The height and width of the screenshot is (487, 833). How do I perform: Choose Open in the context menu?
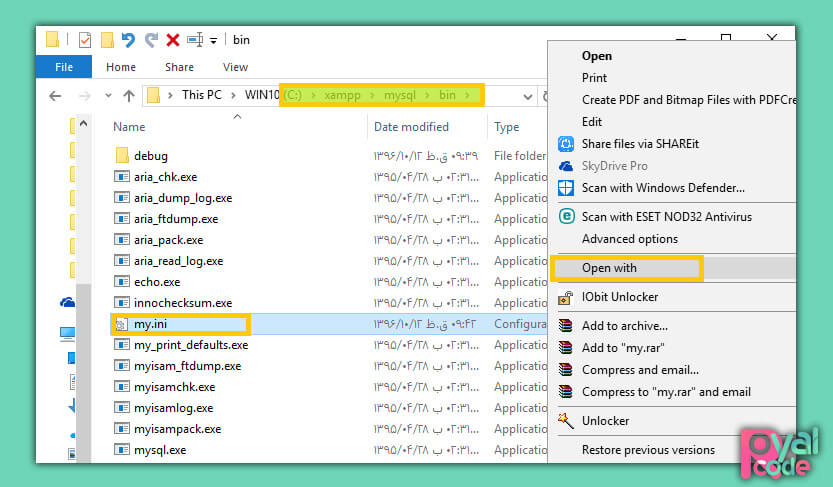[597, 56]
